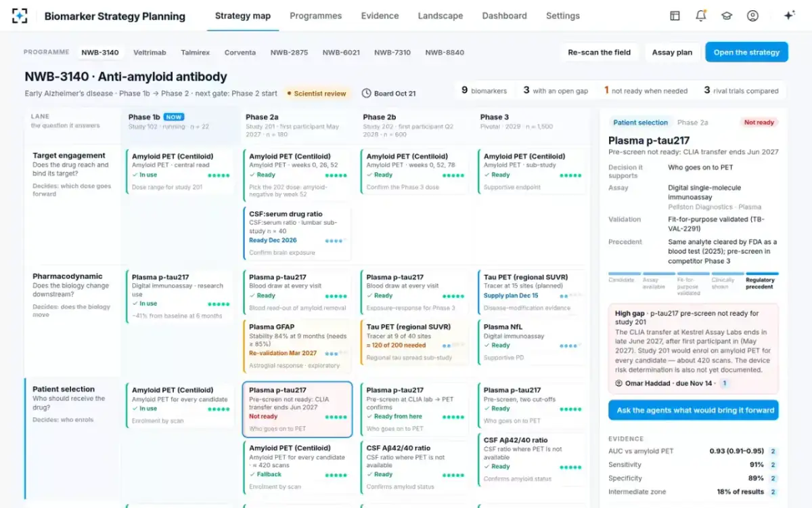Image resolution: width=812 pixels, height=508 pixels.
Task: Click the Regulatory precedent progress stage
Action: [762, 280]
